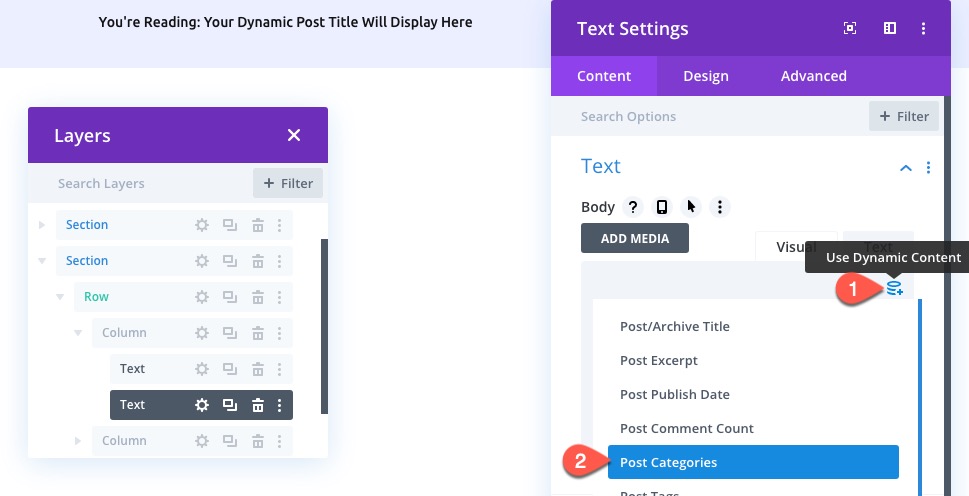Screen dimensions: 969x496
Task: Click the Search Options field
Action: coord(710,117)
